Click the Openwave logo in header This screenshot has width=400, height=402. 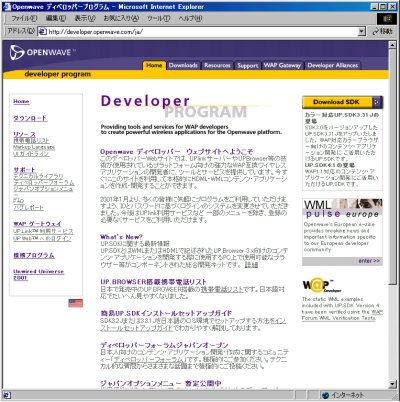43,53
